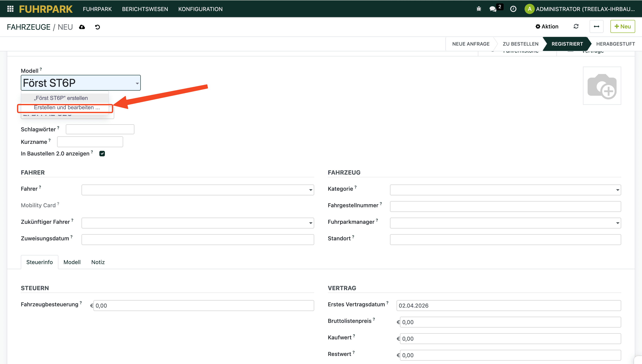Click the discard changes undo icon
Screen dimensions: 642x364
tap(98, 27)
